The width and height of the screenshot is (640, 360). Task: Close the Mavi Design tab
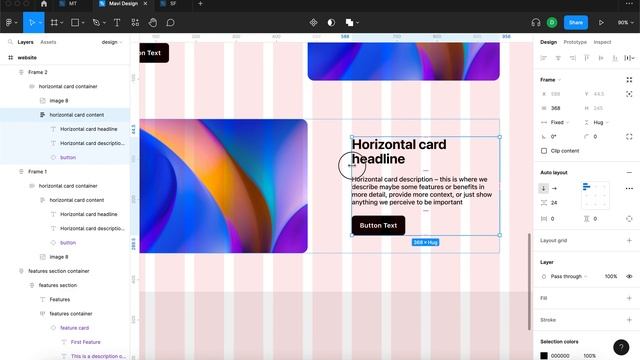point(145,4)
